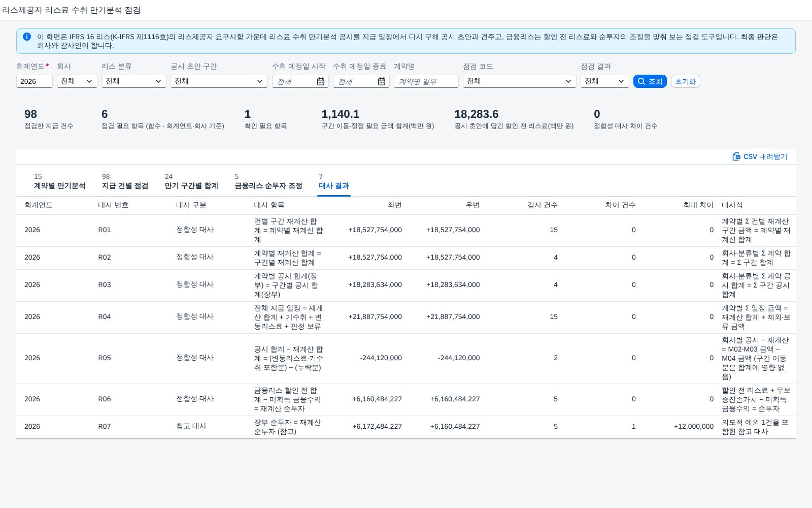This screenshot has height=508, width=812.
Task: Download data via CSV 내려받기 link
Action: [x=760, y=156]
